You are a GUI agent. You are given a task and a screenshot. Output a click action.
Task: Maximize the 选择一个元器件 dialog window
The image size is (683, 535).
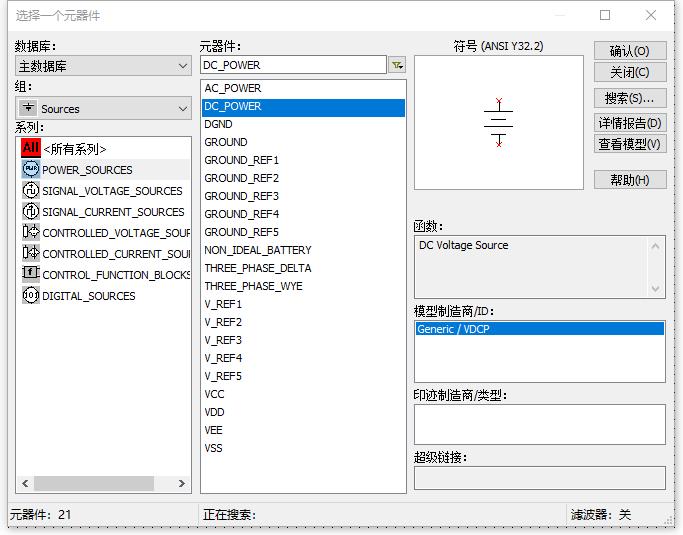[x=605, y=15]
